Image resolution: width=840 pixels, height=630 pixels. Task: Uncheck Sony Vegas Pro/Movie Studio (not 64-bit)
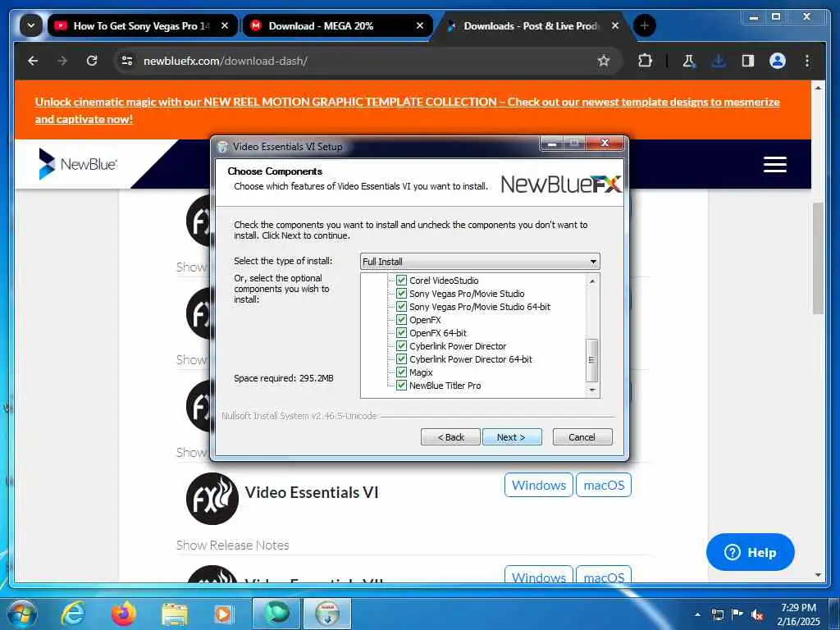pos(401,294)
